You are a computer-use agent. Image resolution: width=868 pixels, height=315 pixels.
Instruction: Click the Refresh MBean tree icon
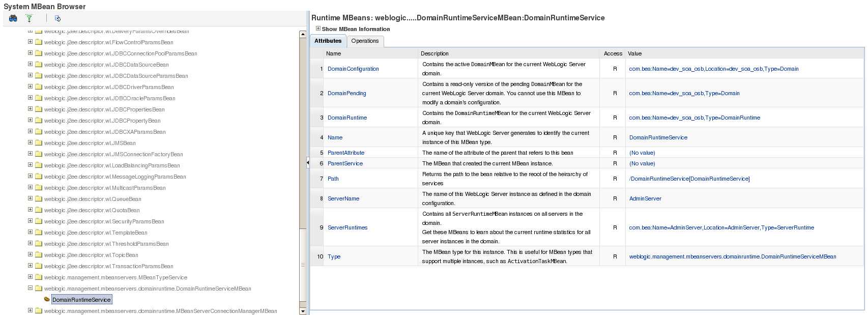(x=57, y=18)
